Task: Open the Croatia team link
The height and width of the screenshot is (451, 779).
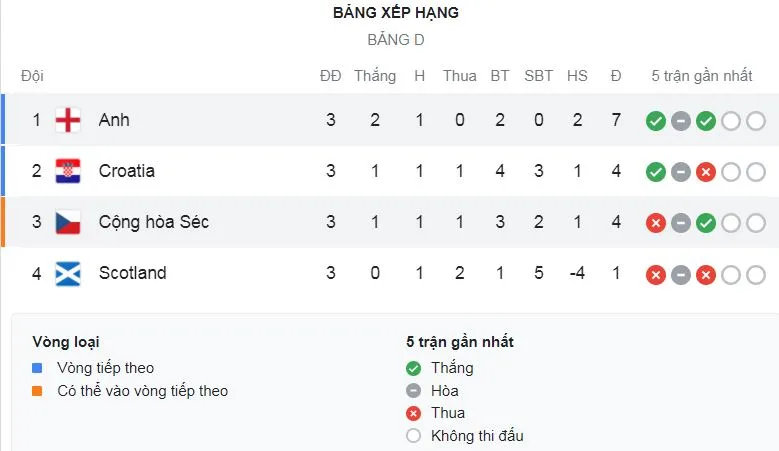Action: 126,171
